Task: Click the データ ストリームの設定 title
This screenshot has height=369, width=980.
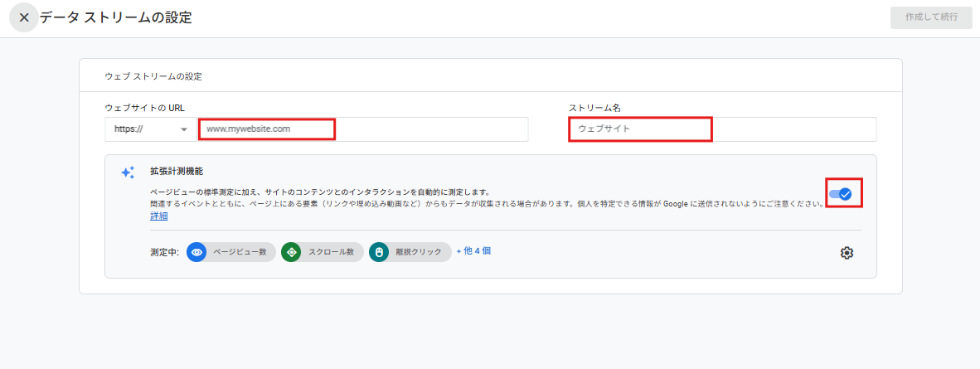Action: pyautogui.click(x=115, y=17)
